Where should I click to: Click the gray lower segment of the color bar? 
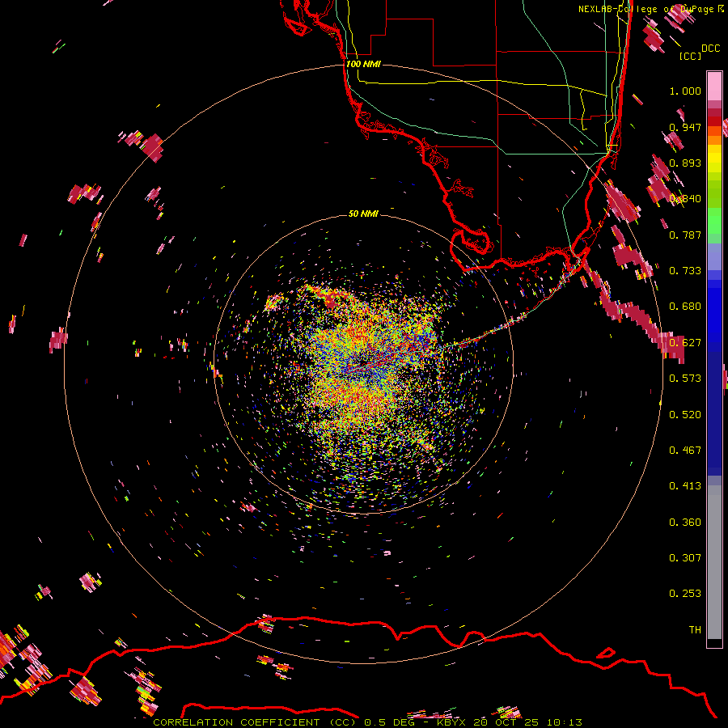pyautogui.click(x=714, y=562)
